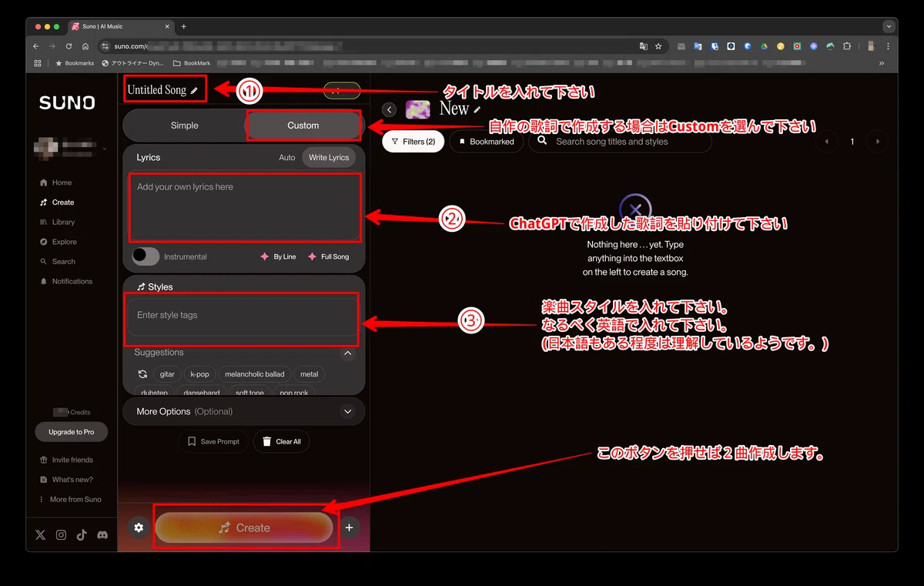Open What's new?
This screenshot has height=586, width=924.
(x=65, y=480)
